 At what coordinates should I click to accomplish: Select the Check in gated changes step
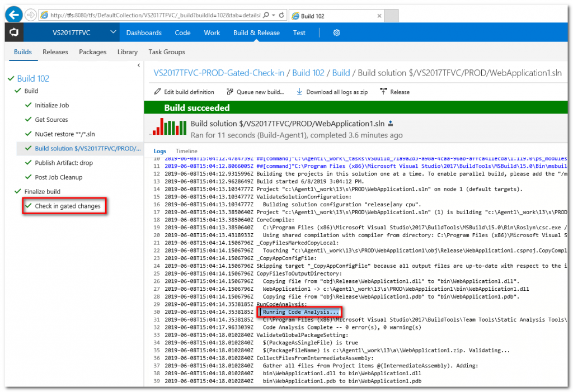tap(68, 206)
